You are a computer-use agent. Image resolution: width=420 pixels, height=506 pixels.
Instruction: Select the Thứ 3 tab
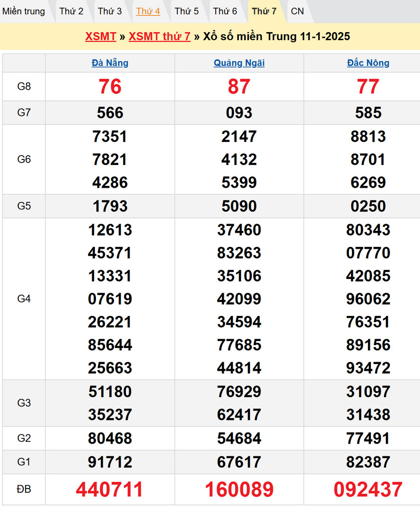(110, 11)
